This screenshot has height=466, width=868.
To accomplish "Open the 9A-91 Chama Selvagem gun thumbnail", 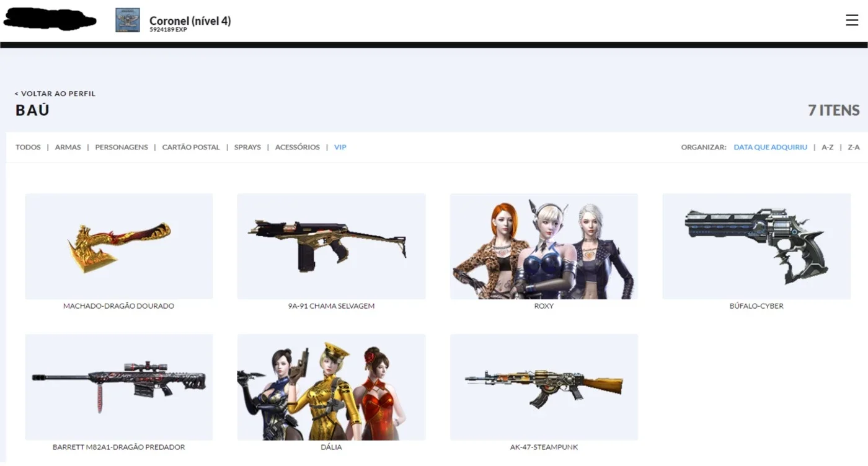I will [x=331, y=247].
